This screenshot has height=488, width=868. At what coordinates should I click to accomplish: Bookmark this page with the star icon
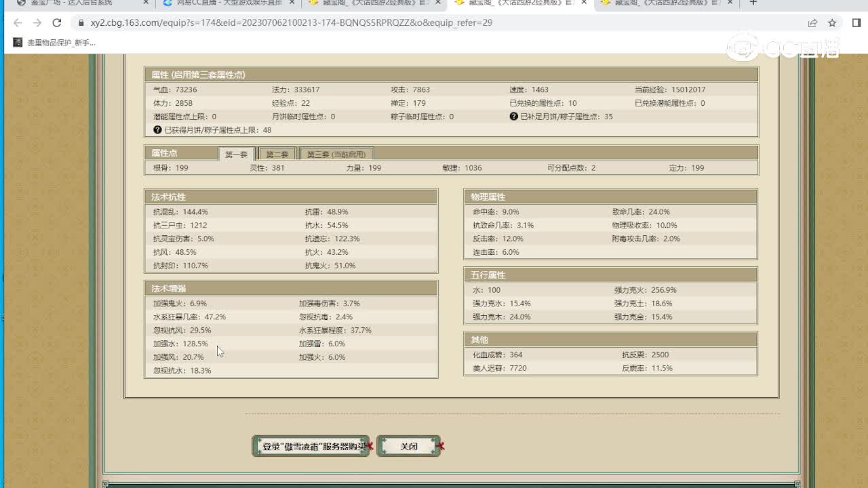[x=832, y=23]
